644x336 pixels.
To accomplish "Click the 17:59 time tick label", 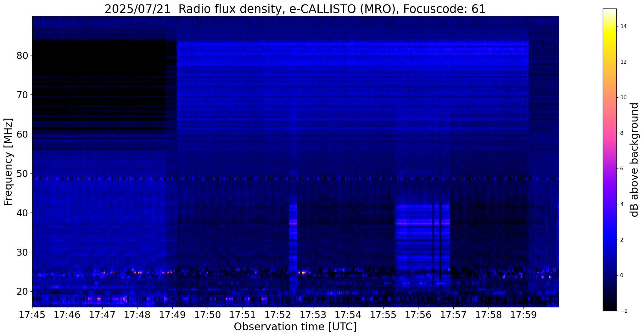I will tap(524, 315).
